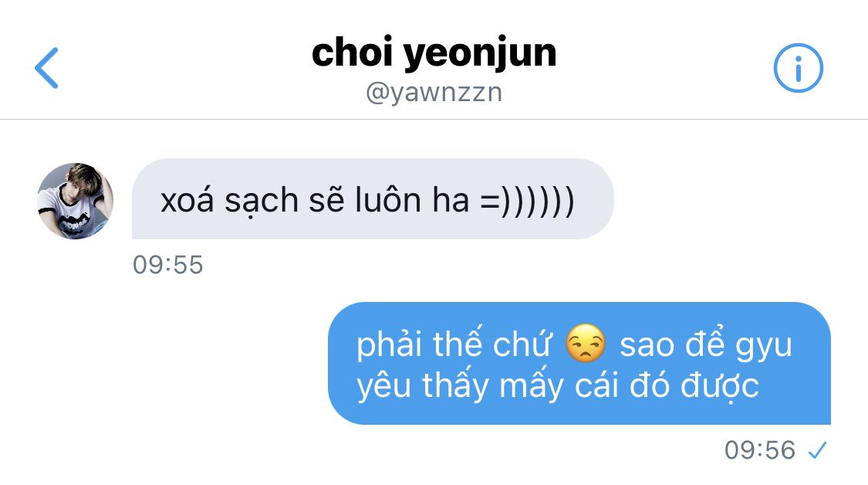868x485 pixels.
Task: Click the 09:56 timestamp under sent message
Action: [760, 450]
